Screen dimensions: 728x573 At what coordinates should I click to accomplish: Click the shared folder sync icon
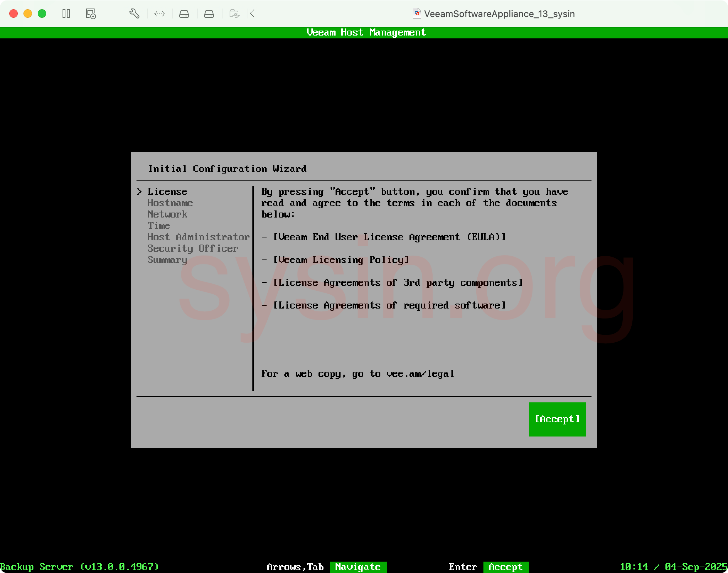[235, 14]
